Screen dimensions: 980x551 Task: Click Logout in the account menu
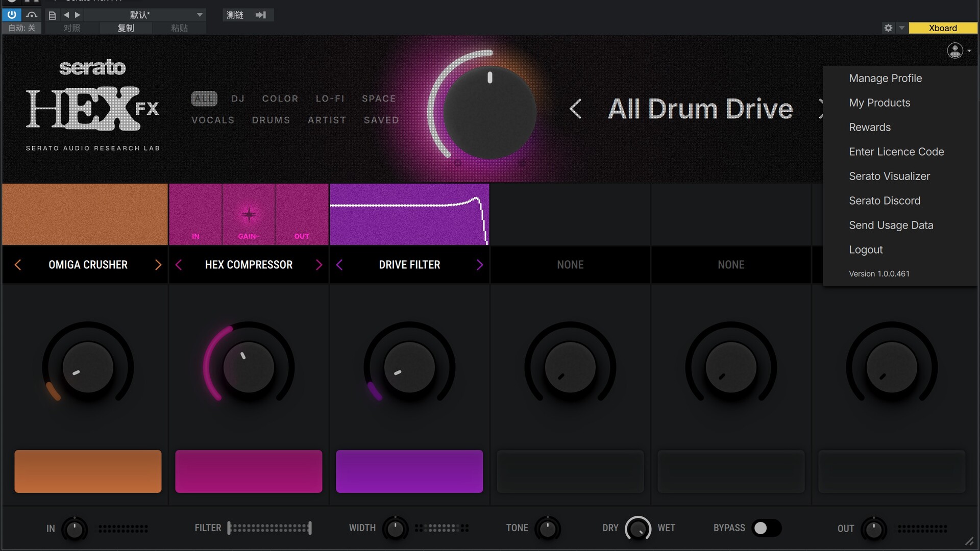pos(866,249)
